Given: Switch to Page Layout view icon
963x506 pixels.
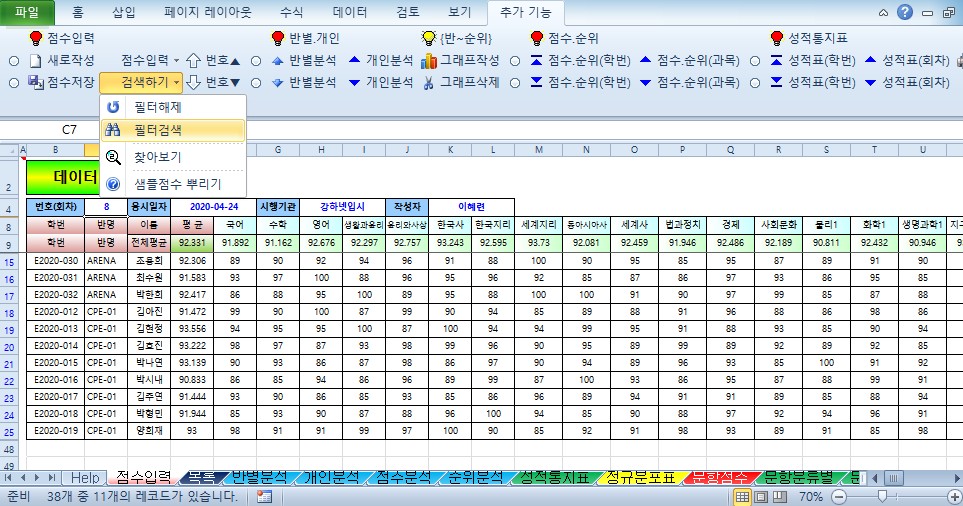Looking at the screenshot, I should coord(761,496).
